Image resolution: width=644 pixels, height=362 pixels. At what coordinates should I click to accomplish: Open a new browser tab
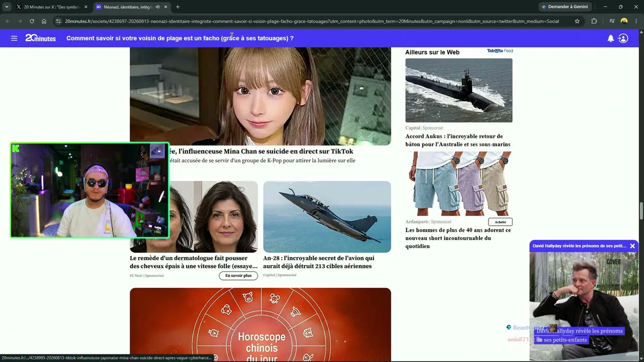pyautogui.click(x=178, y=7)
